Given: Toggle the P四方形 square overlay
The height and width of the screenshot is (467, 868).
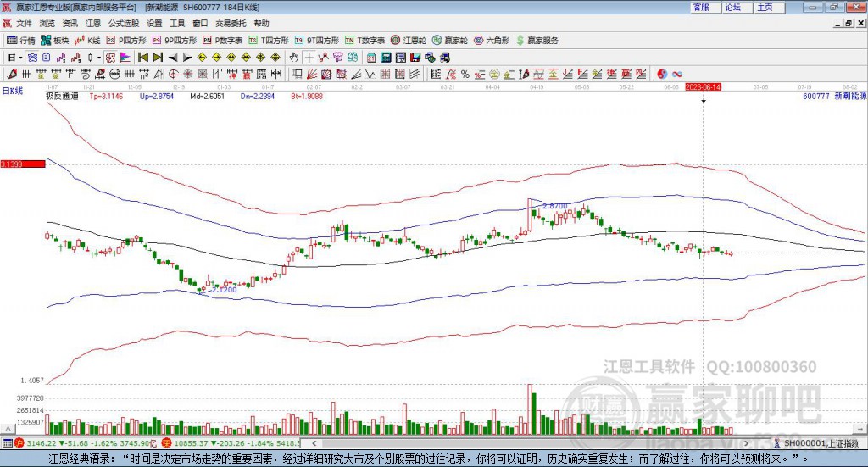Looking at the screenshot, I should [x=125, y=40].
